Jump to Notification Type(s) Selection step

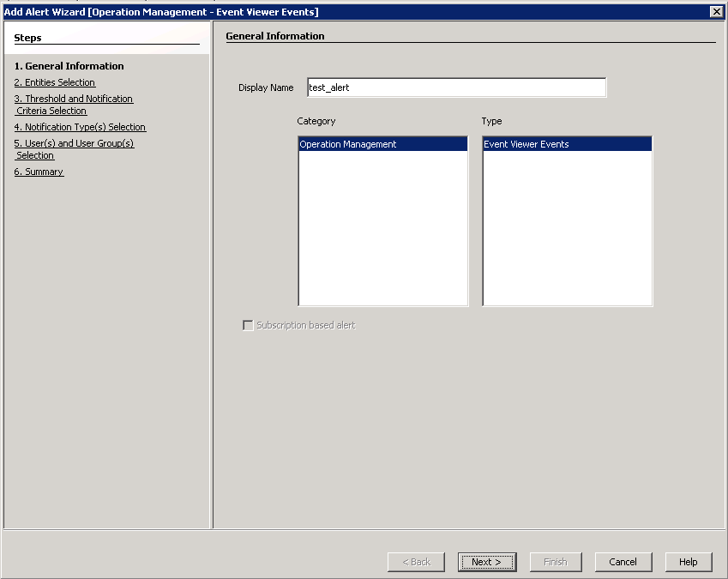pyautogui.click(x=81, y=127)
